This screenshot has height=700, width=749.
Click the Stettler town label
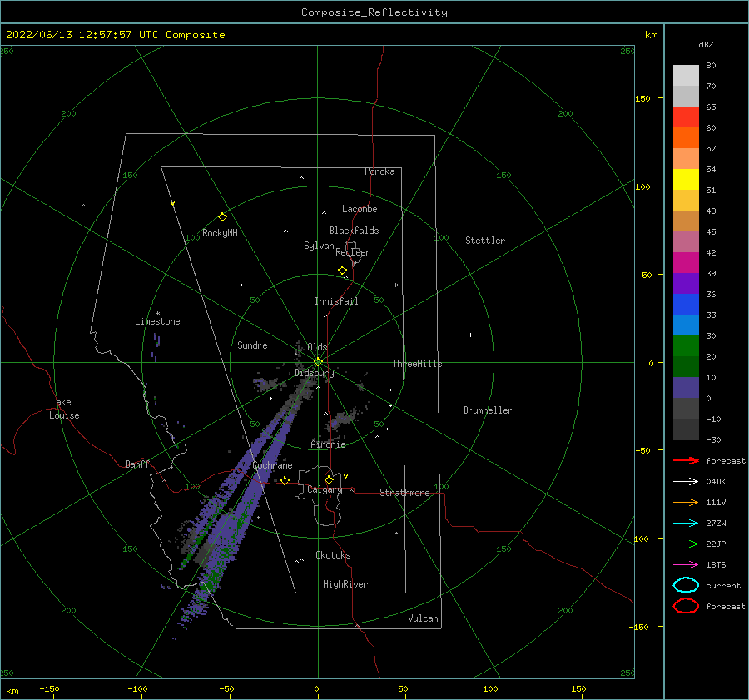[485, 241]
